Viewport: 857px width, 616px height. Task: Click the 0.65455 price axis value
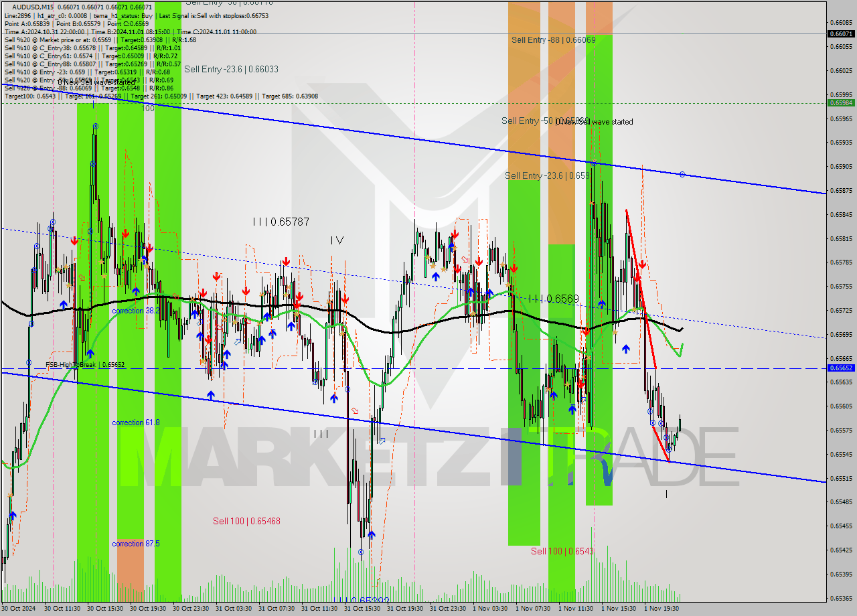tap(841, 526)
